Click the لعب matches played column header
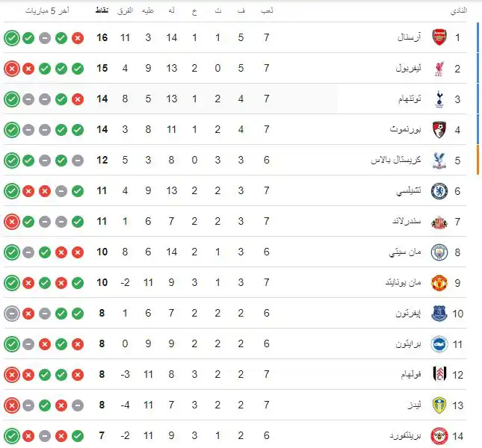 266,12
